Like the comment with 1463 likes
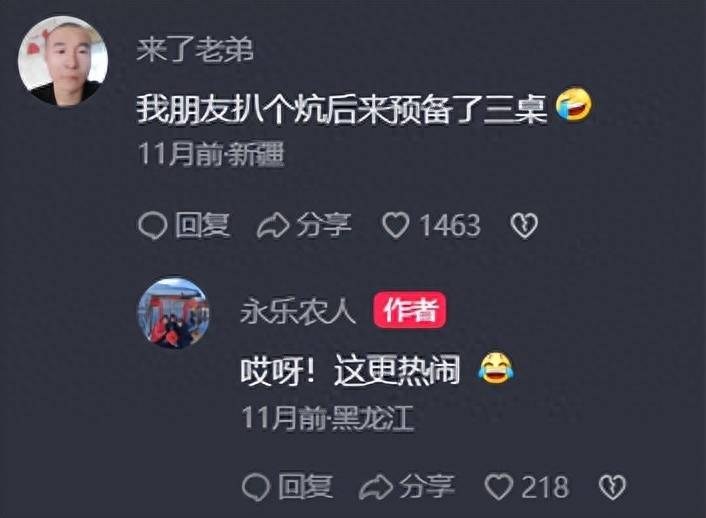 (395, 225)
